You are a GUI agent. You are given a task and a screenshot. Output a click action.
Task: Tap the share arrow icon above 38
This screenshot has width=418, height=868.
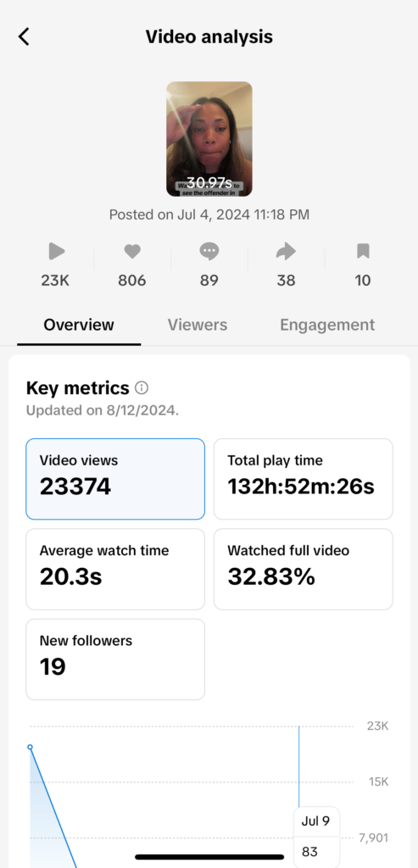pos(286,251)
